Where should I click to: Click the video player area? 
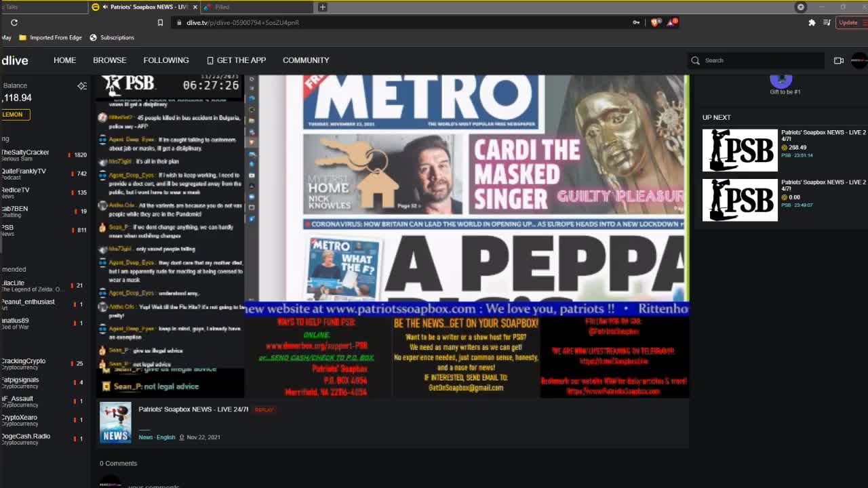tap(393, 236)
